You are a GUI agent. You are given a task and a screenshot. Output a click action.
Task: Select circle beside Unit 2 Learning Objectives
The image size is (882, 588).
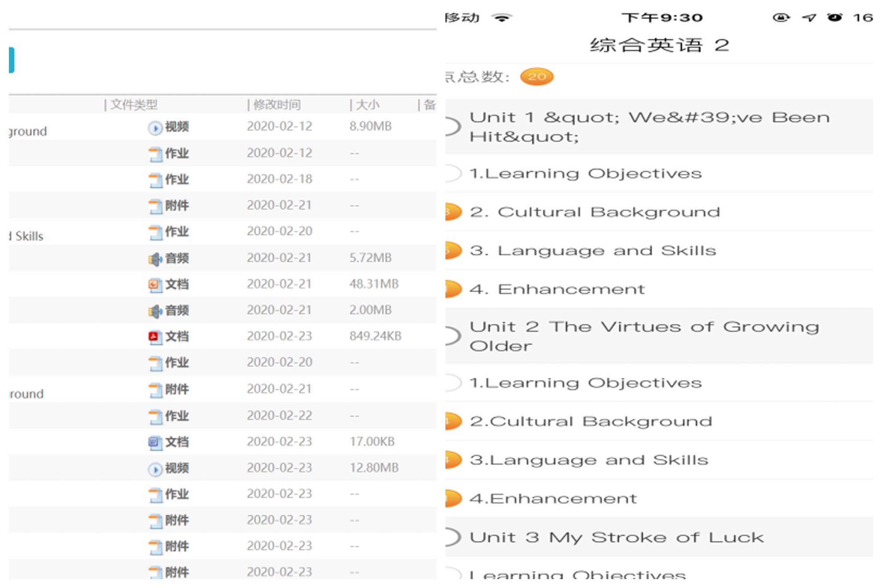[x=453, y=383]
